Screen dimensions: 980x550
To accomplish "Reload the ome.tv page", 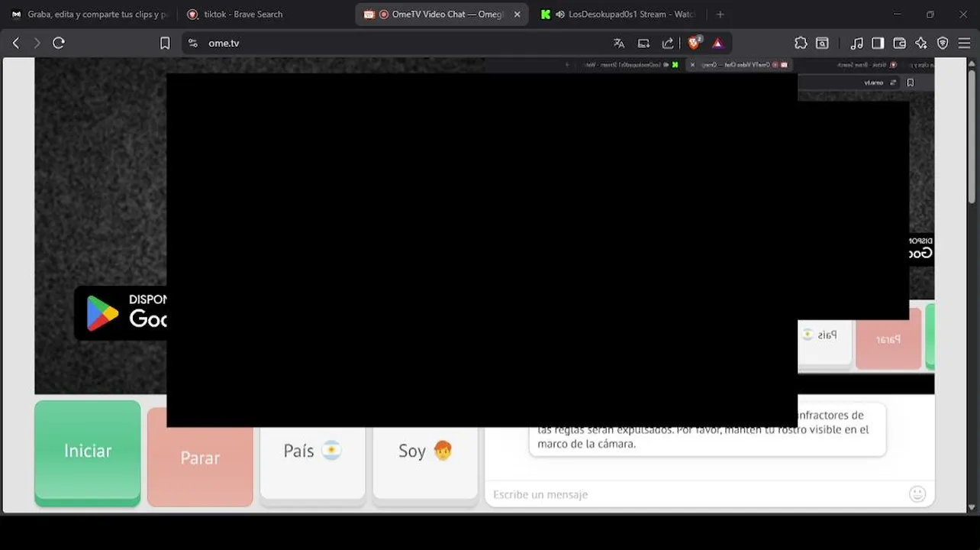I will (59, 44).
